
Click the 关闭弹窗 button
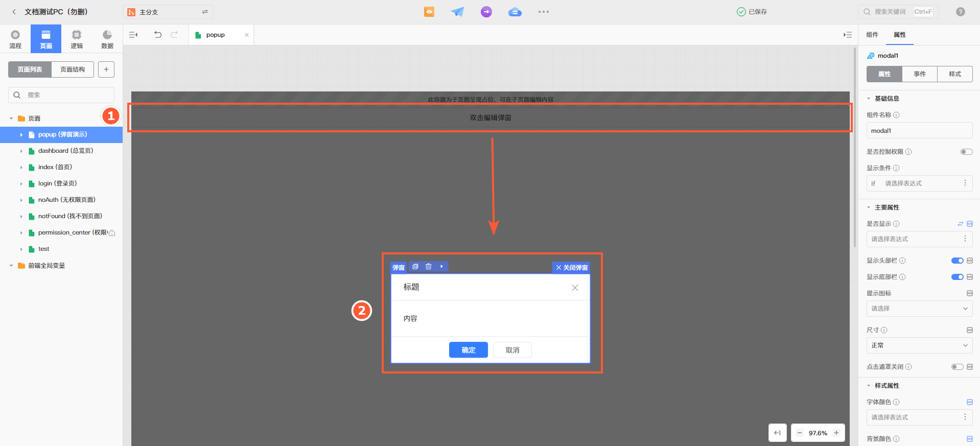(x=571, y=268)
